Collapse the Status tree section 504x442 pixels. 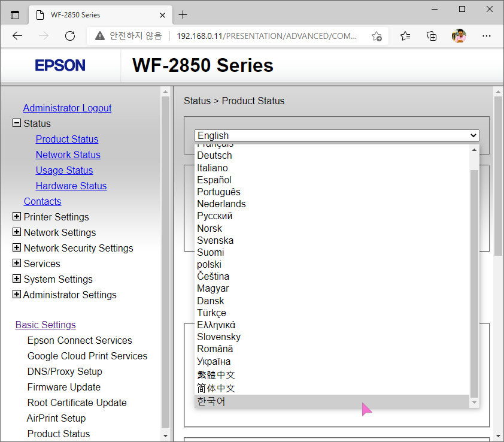click(x=17, y=123)
